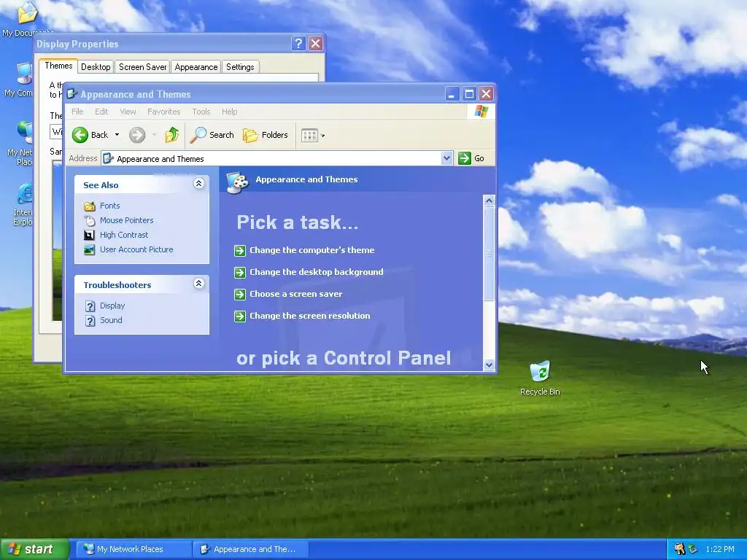This screenshot has width=747, height=560.
Task: Open the Help menu
Action: point(229,112)
